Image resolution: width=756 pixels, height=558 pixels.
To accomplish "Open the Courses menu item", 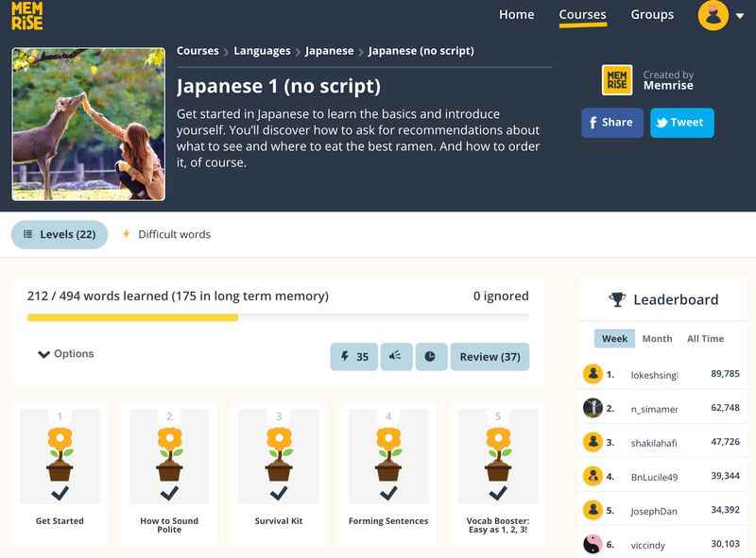I will click(582, 15).
